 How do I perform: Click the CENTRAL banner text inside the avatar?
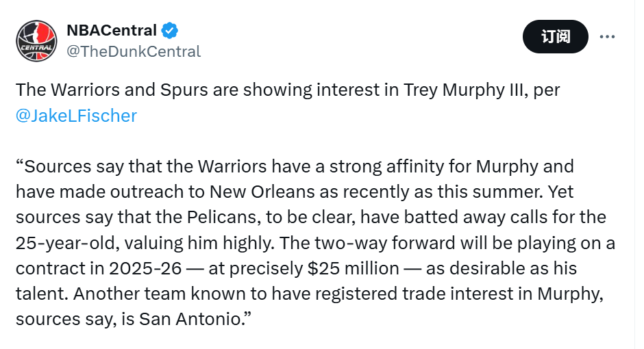pos(36,48)
